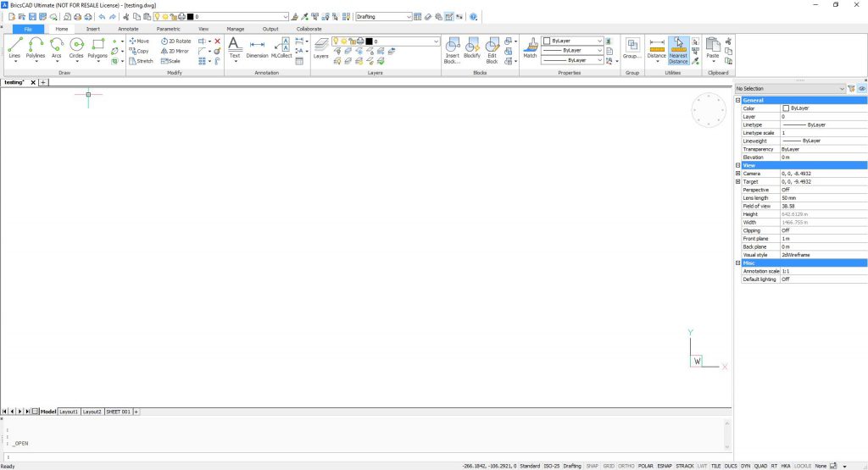Select the MLCollect tool
The height and width of the screenshot is (470, 868).
point(281,48)
